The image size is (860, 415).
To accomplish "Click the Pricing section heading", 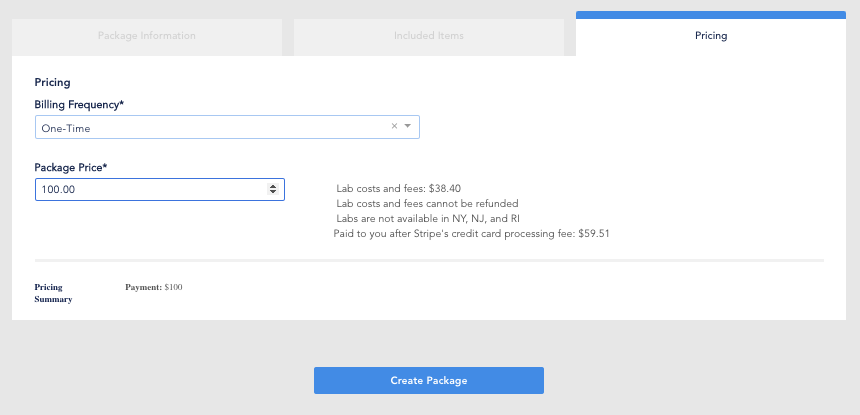I will (x=52, y=82).
